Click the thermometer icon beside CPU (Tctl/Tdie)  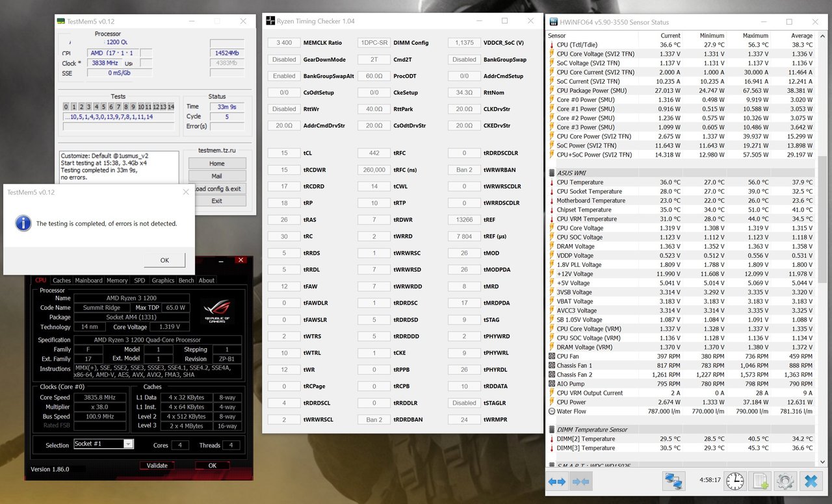click(x=552, y=45)
